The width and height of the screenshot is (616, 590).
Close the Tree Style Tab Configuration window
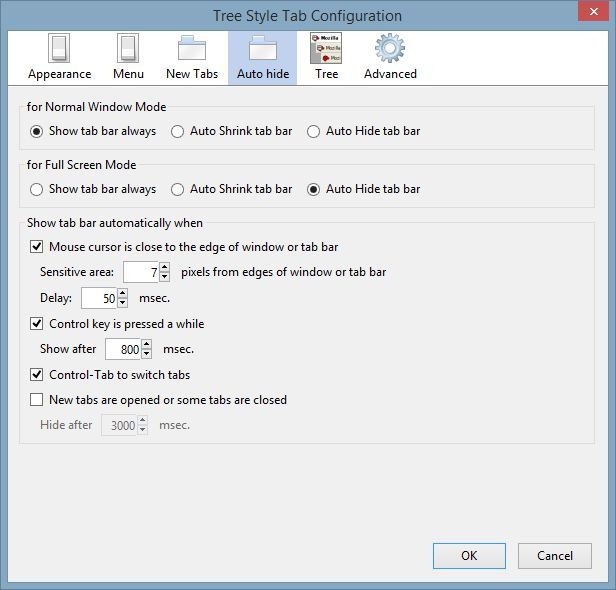click(594, 11)
